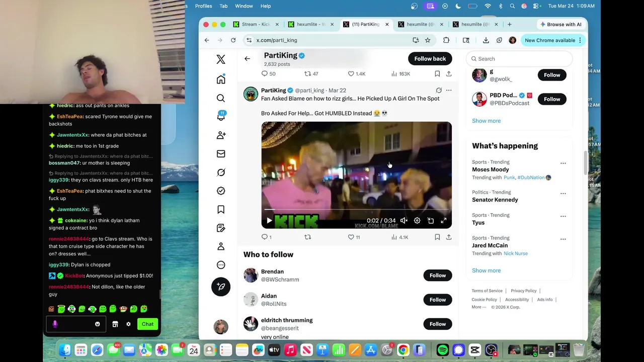Viewport: 644px width, 362px height.
Task: Open Profile icon in X sidebar
Action: pyautogui.click(x=221, y=246)
